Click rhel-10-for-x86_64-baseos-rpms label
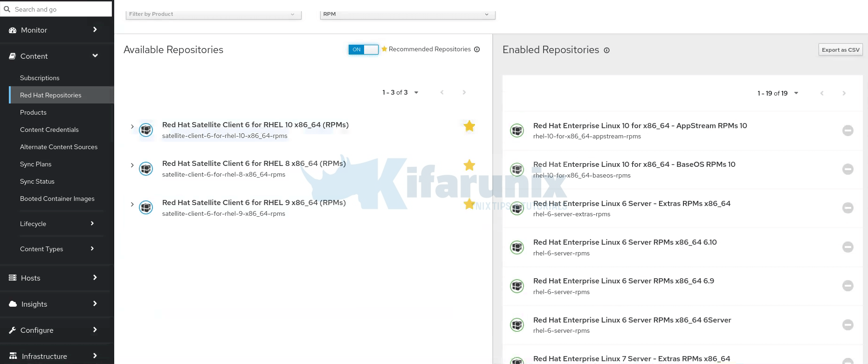 (582, 176)
